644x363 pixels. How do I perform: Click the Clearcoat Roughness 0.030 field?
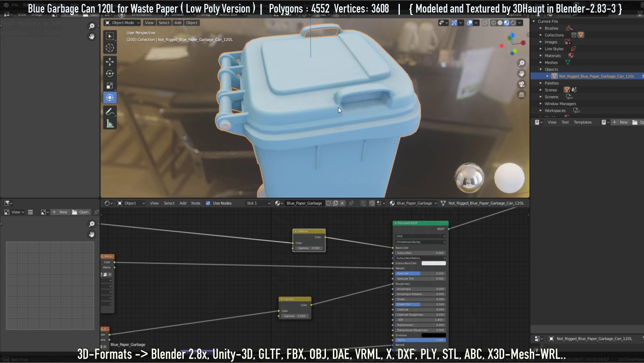(421, 315)
